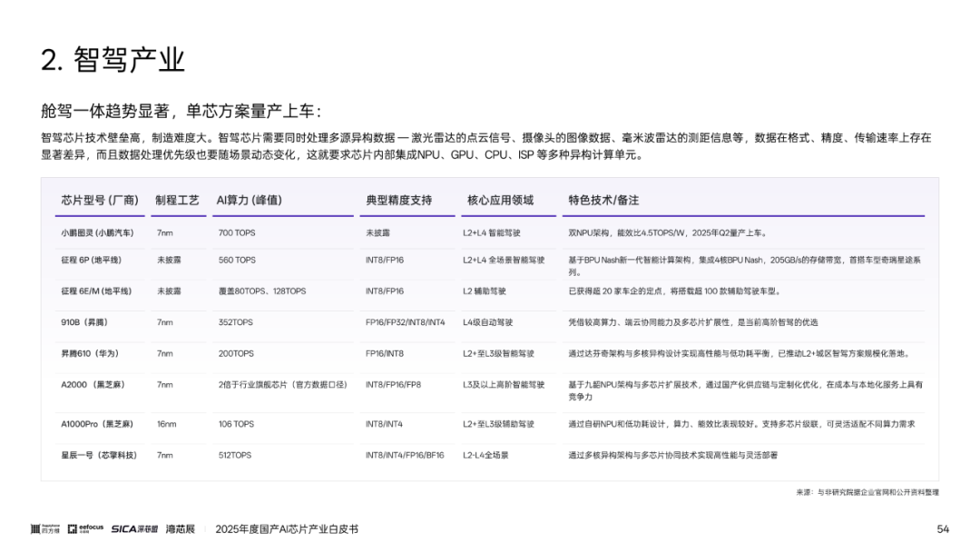Click 'INT8/INT4/FP16/BF16' precision cell
The width and height of the screenshot is (980, 552).
tap(405, 455)
